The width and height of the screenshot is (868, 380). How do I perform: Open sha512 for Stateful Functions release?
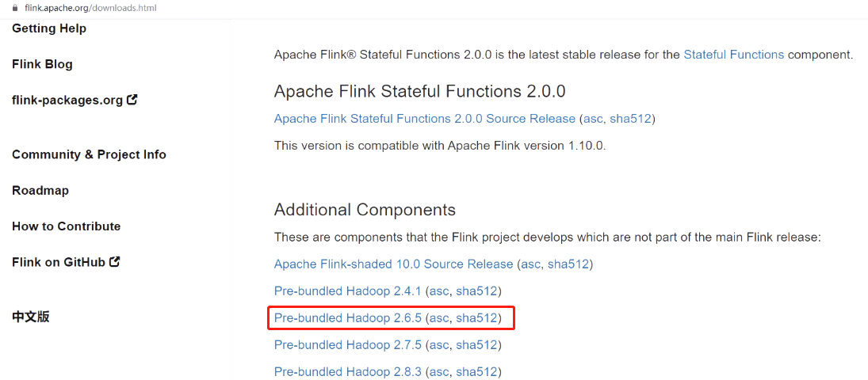coord(630,119)
